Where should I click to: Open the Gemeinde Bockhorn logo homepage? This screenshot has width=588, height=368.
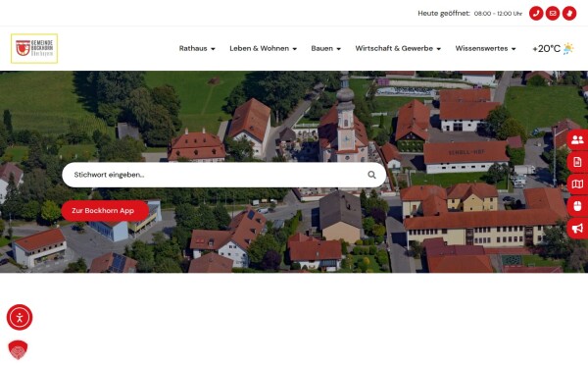pyautogui.click(x=34, y=48)
